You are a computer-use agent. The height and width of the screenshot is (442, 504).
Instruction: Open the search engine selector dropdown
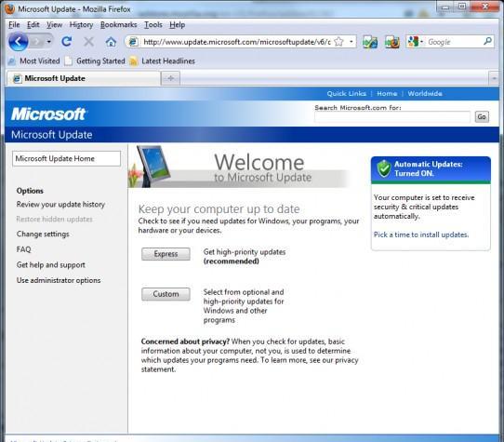coord(415,42)
